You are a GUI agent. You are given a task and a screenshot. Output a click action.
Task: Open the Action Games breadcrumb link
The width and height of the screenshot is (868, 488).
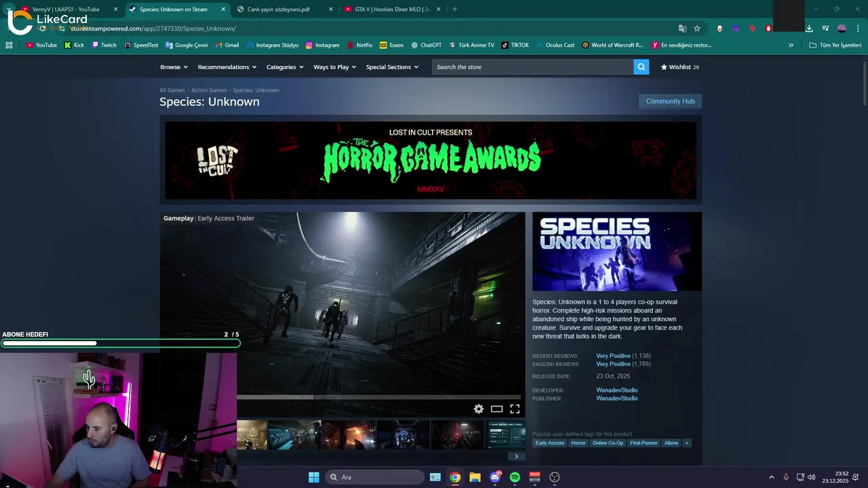click(209, 90)
